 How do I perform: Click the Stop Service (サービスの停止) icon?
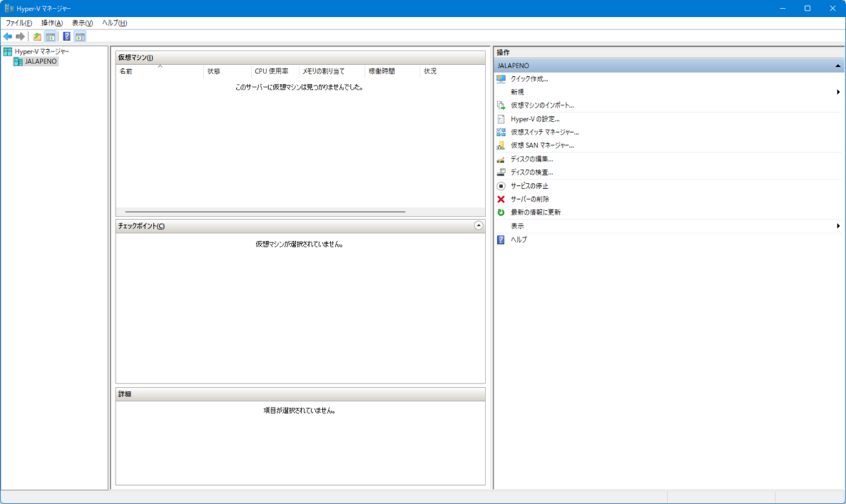pyautogui.click(x=500, y=186)
